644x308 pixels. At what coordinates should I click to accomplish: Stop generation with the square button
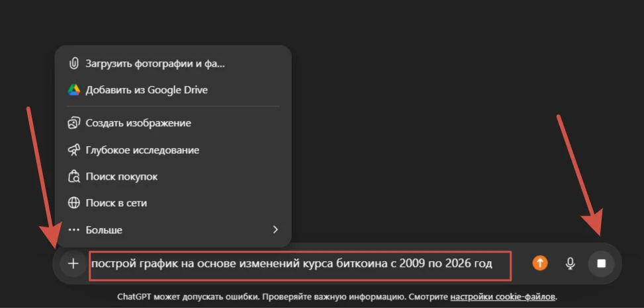click(x=601, y=263)
